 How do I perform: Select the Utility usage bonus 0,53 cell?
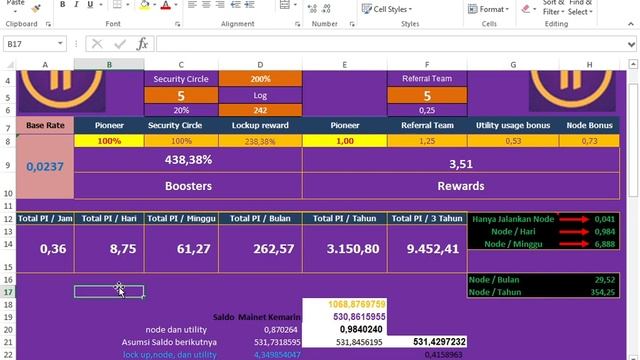(x=513, y=141)
